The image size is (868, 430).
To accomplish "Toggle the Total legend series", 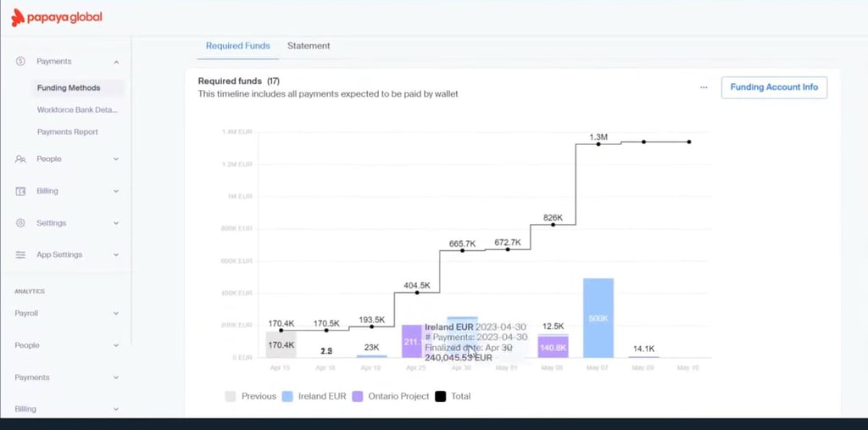I will point(453,396).
